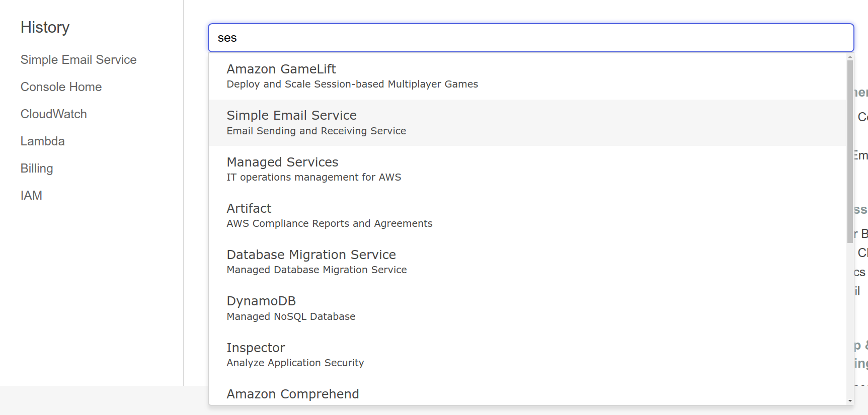Click 'Managed NoSQL Database' description text
The width and height of the screenshot is (868, 415).
[x=291, y=317]
